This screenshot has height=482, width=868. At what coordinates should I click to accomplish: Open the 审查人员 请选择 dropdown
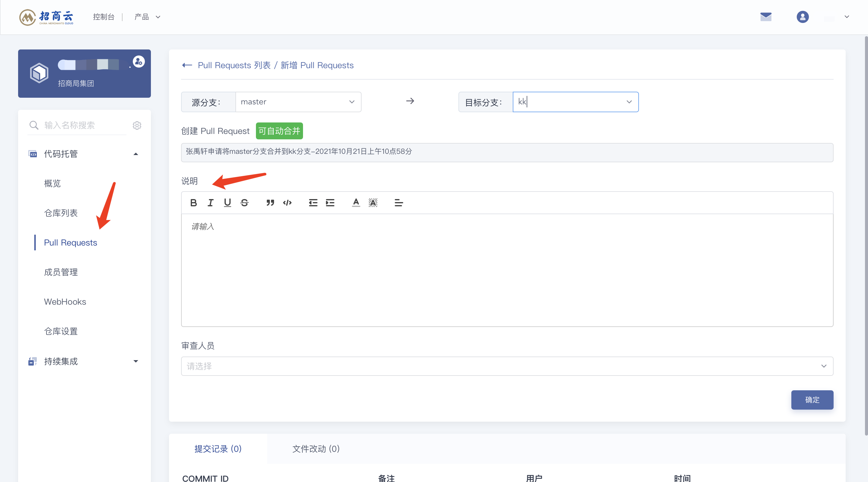pyautogui.click(x=507, y=366)
